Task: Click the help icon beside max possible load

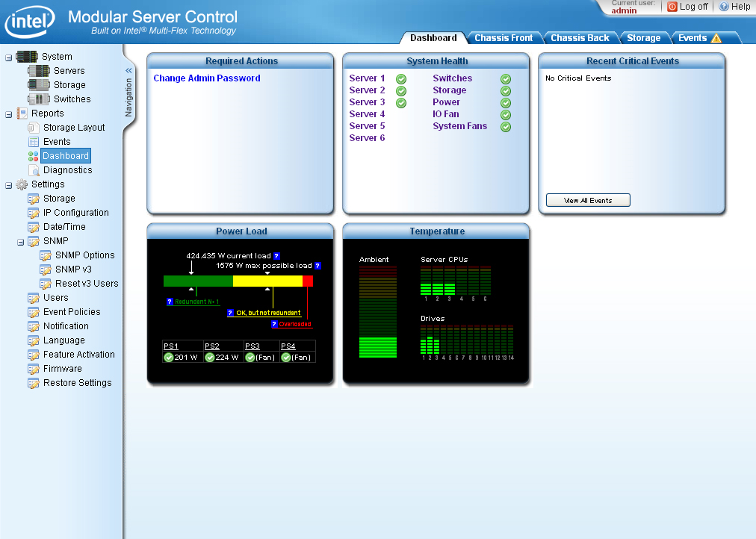Action: point(317,266)
